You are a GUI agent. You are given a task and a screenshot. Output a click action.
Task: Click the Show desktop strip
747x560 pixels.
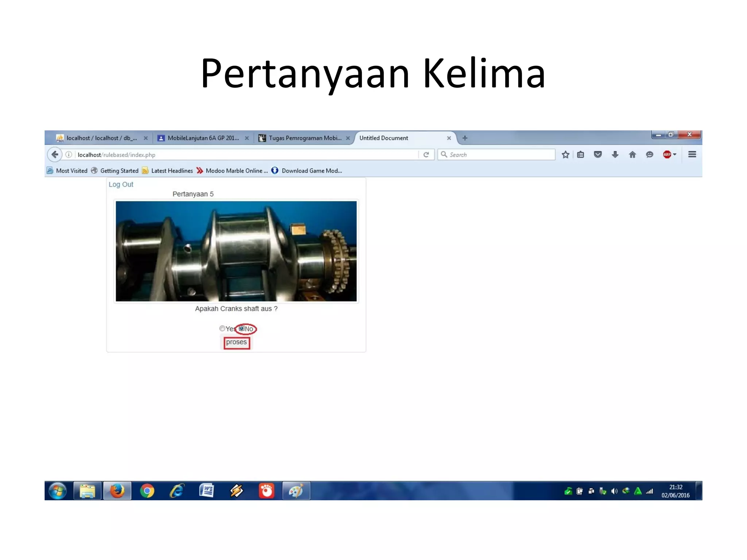698,491
